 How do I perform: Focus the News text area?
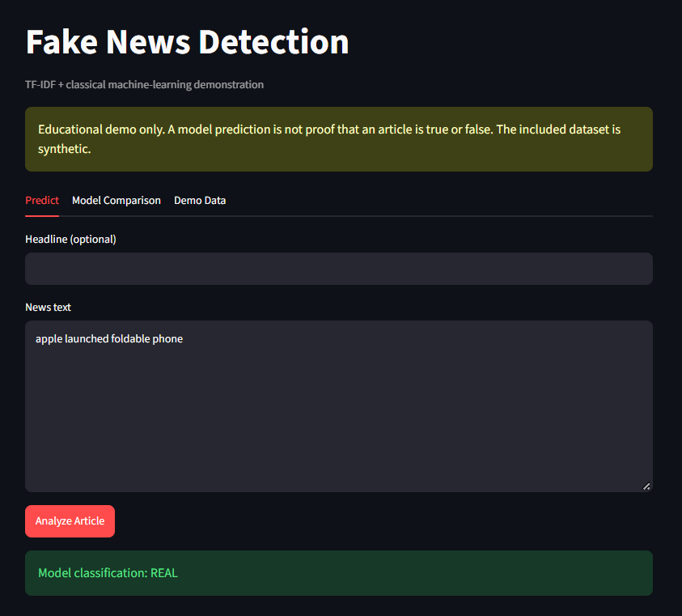(339, 406)
